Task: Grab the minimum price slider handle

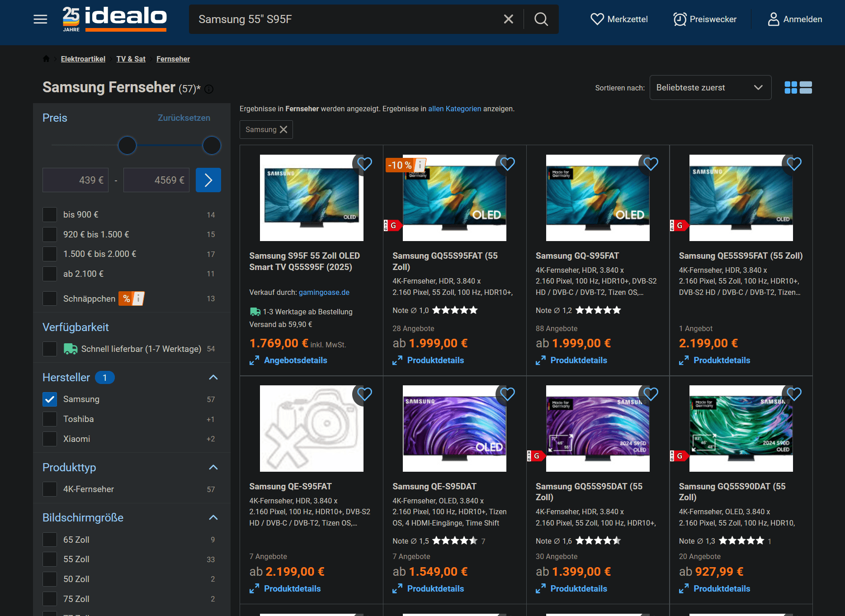Action: 127,145
